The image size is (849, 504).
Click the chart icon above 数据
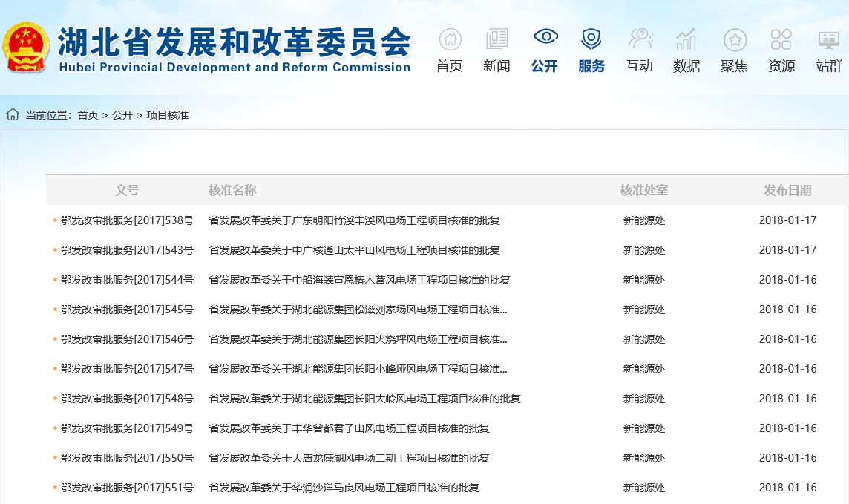point(686,39)
